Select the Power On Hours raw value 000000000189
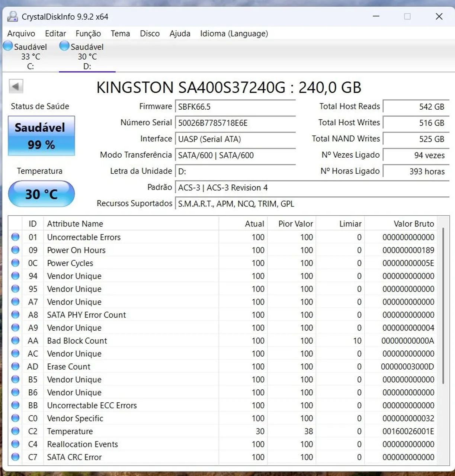The image size is (455, 476). tap(408, 250)
